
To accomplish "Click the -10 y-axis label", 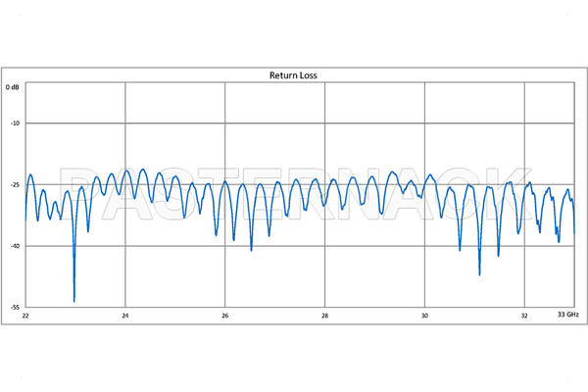I will (x=14, y=123).
